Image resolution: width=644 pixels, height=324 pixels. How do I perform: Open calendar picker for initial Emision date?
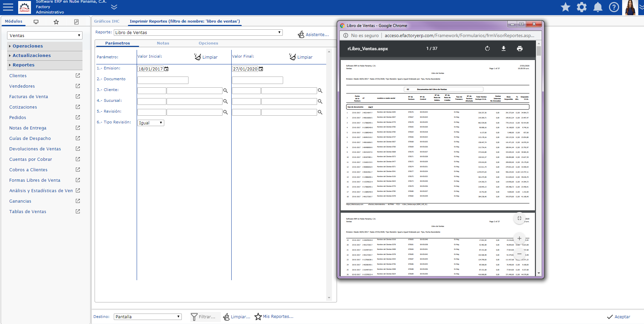point(166,69)
